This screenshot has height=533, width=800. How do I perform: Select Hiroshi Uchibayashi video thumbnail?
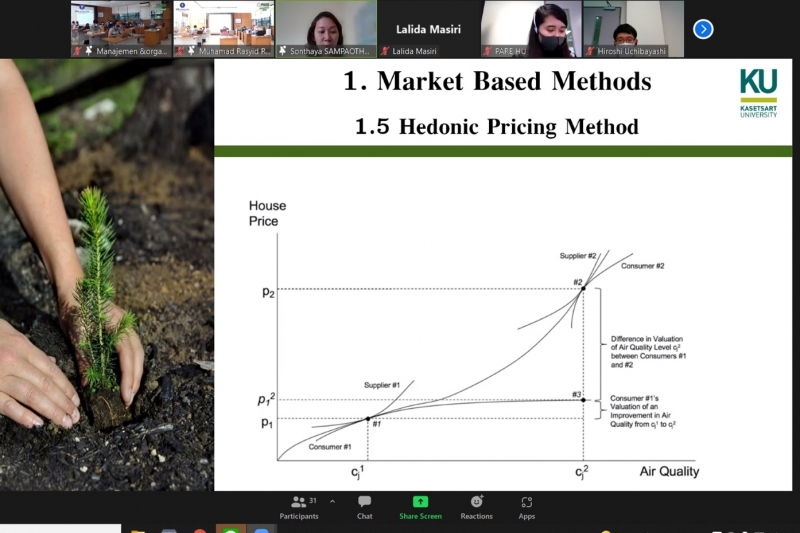(x=633, y=24)
